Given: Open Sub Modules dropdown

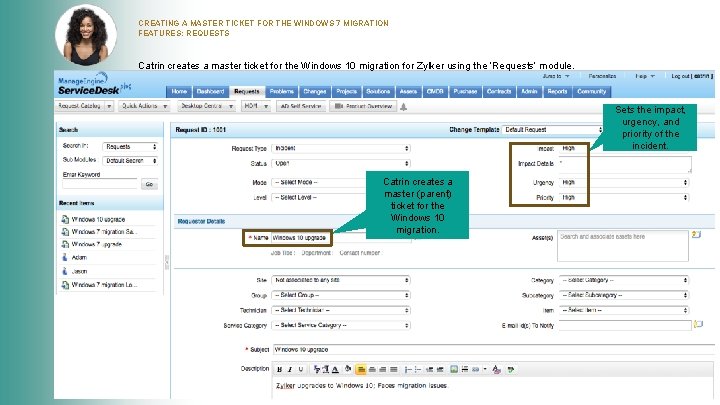Looking at the screenshot, I should (x=130, y=161).
